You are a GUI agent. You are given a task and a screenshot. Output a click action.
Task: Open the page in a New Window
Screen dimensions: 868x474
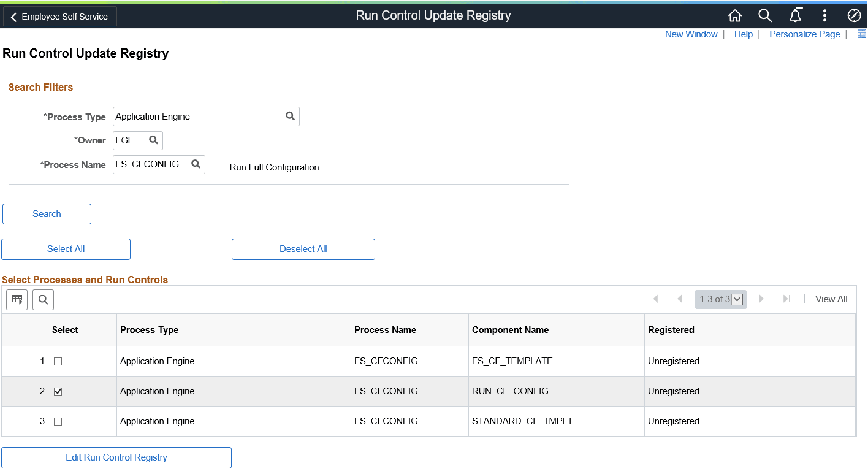pyautogui.click(x=691, y=34)
